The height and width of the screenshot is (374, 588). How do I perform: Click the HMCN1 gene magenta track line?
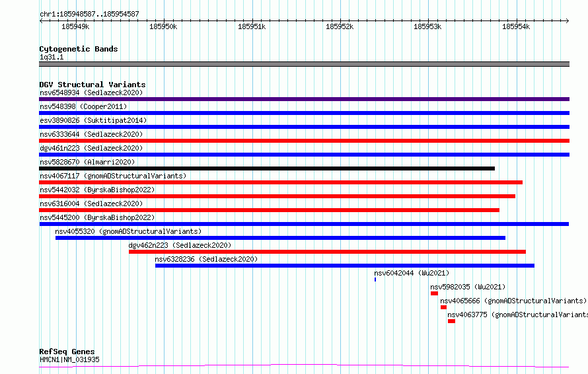pos(304,366)
